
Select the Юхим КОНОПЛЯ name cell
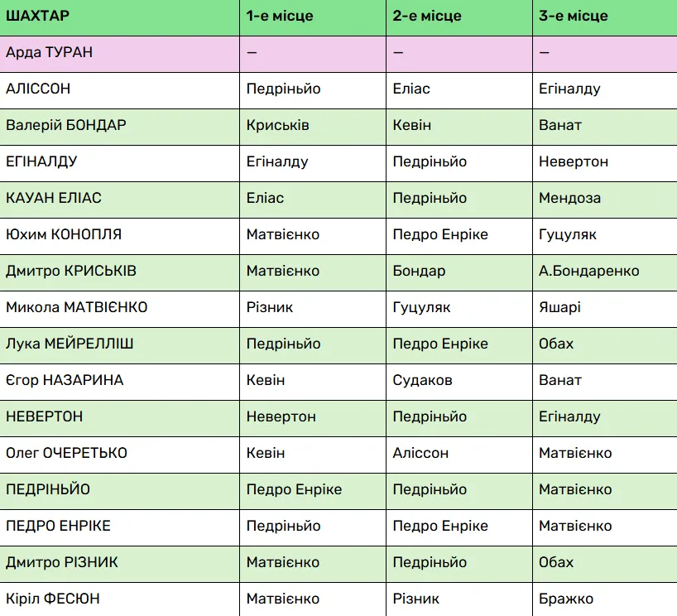[x=64, y=234]
